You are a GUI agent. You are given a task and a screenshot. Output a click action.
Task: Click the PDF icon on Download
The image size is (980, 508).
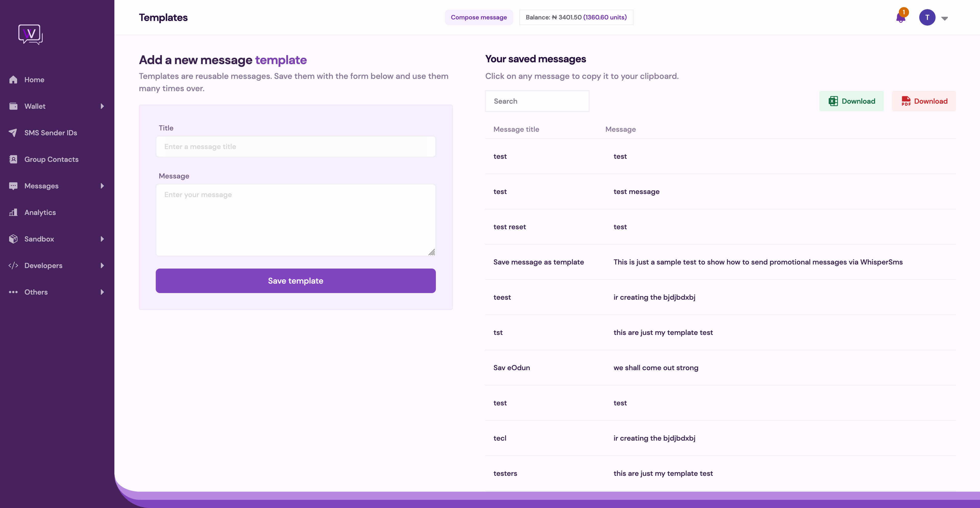(x=906, y=101)
